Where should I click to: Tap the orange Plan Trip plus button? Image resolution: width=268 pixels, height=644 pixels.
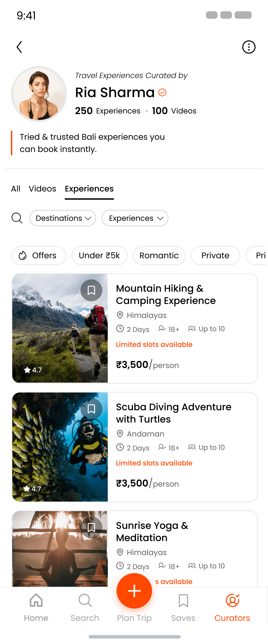(134, 591)
